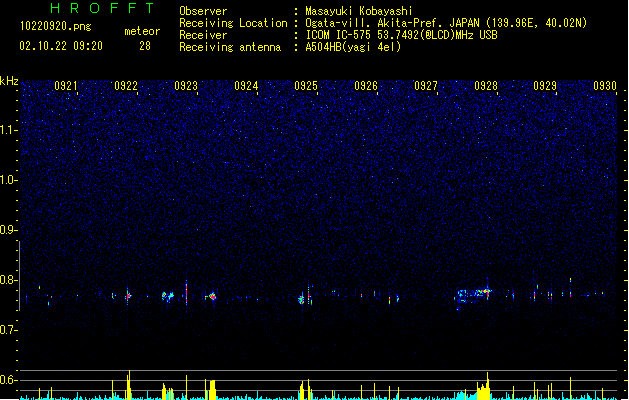Viewport: 629px width, 400px height.
Task: Click the kHz axis unit label
Action: [x=9, y=81]
